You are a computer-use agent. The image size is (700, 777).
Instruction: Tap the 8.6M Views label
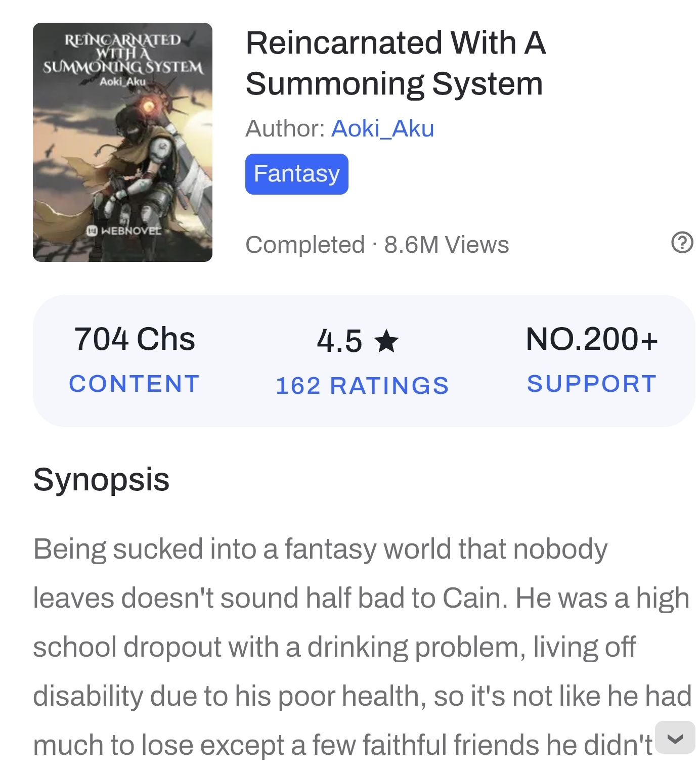[x=447, y=245]
